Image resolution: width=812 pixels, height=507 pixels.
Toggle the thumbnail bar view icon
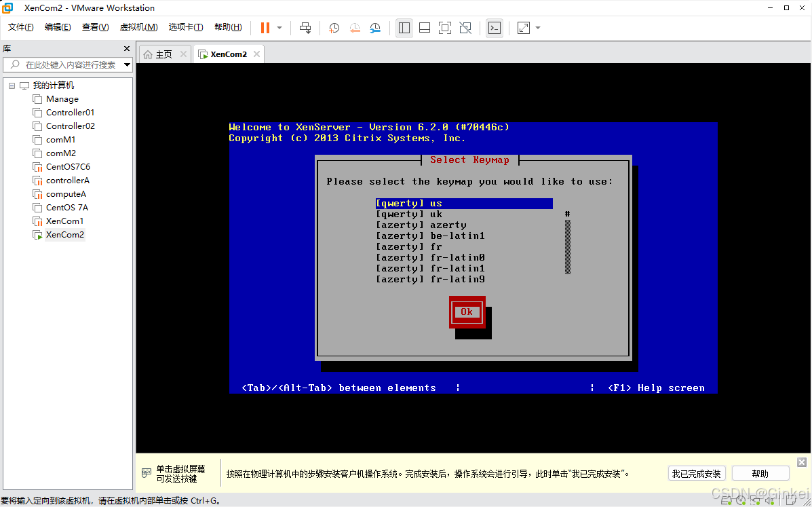[425, 28]
